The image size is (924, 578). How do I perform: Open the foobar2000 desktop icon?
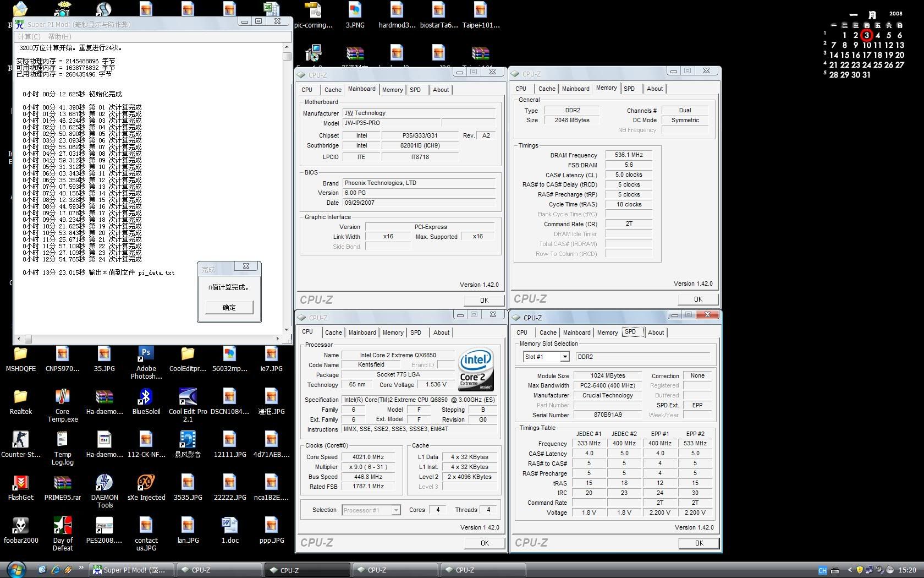click(x=21, y=530)
